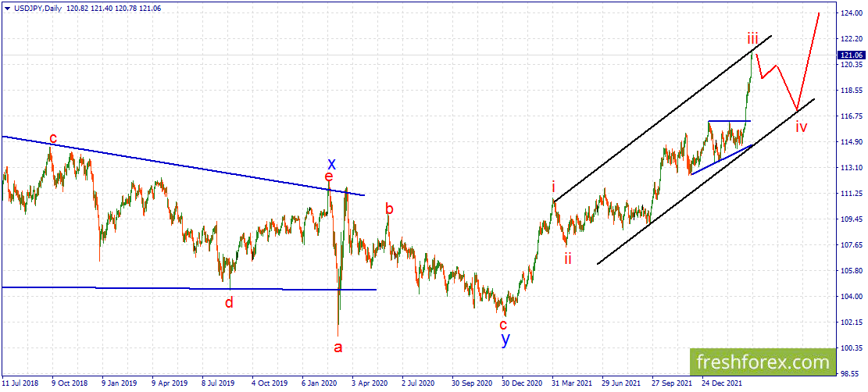Click the 11 Jul 2018 date on time axis

coord(20,382)
